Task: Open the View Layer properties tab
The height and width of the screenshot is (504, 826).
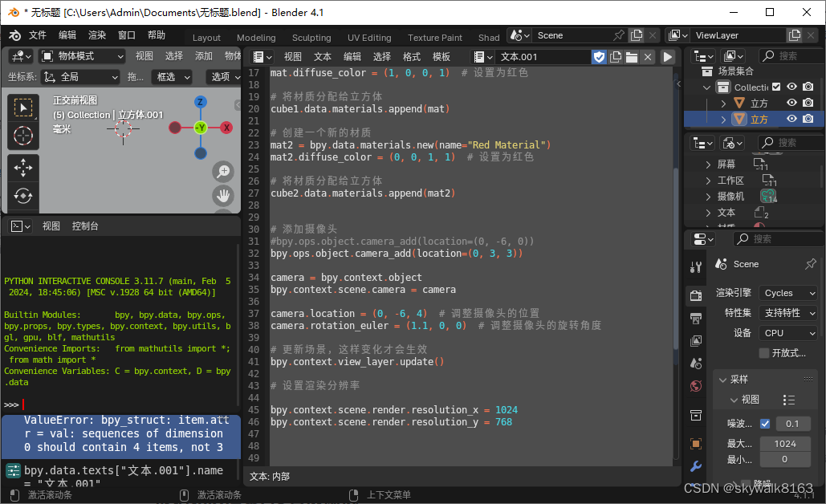Action: tap(696, 341)
